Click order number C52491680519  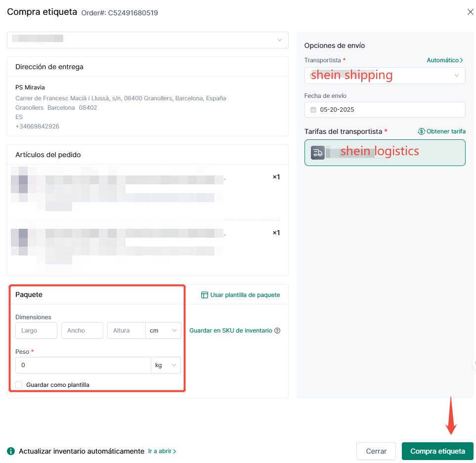[133, 13]
